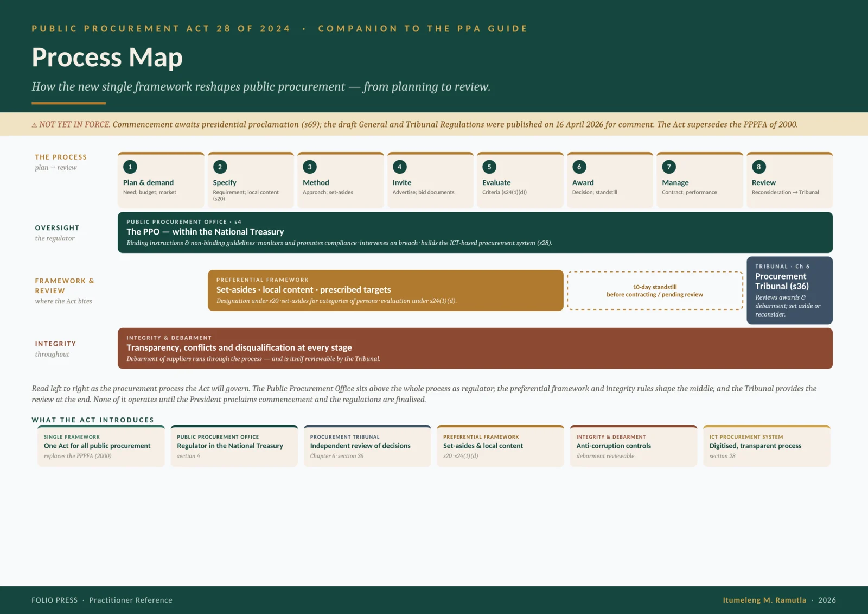Click 'Digitised, transparent process' card text
The image size is (868, 614).
point(755,446)
